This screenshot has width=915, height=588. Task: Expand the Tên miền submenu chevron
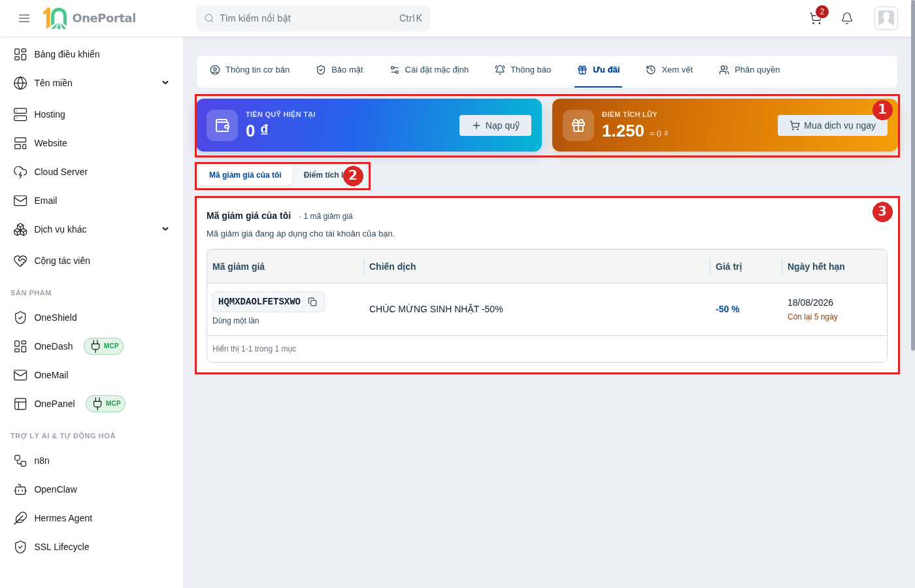click(x=165, y=83)
